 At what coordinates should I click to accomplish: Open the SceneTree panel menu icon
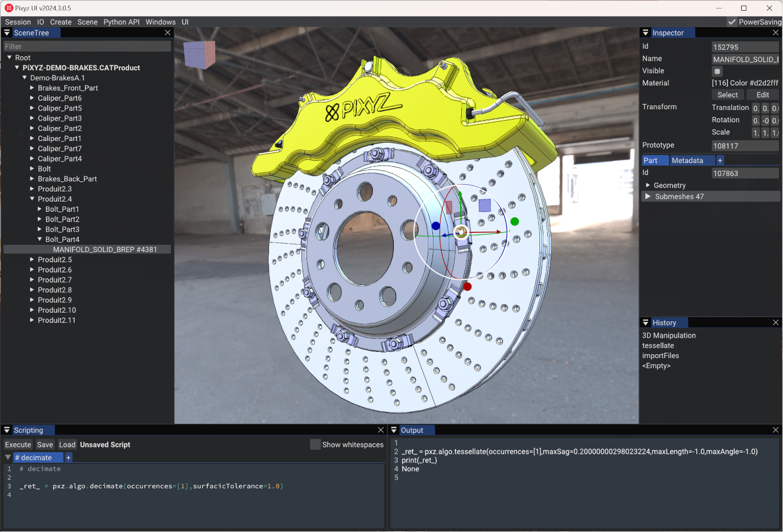tap(7, 33)
